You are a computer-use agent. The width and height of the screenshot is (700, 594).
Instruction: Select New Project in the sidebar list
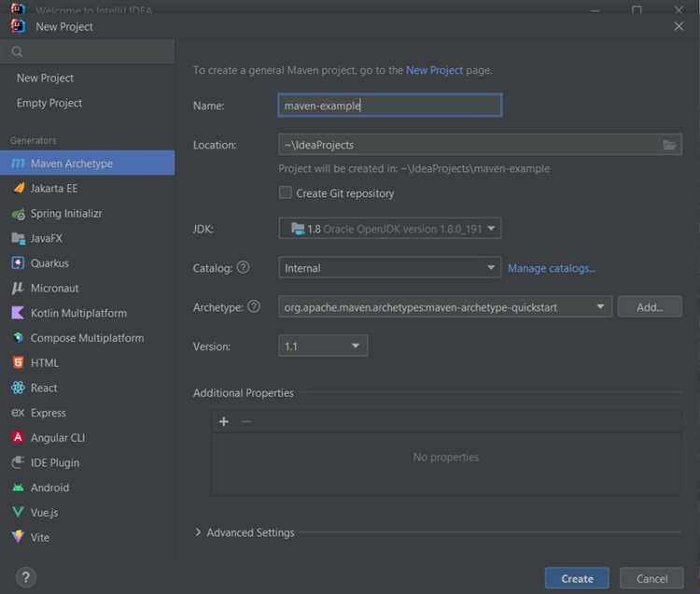pos(45,78)
